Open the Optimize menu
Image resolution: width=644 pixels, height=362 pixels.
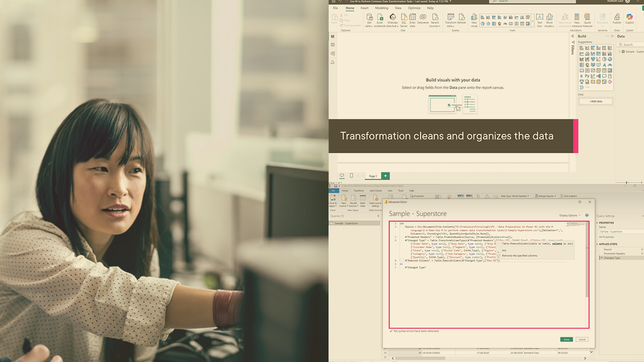tap(414, 8)
